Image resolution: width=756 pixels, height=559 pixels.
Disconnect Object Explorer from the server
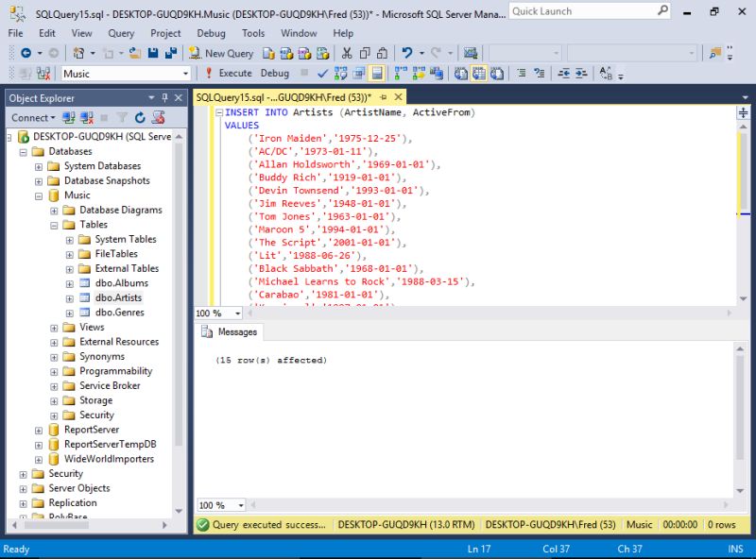(x=85, y=117)
